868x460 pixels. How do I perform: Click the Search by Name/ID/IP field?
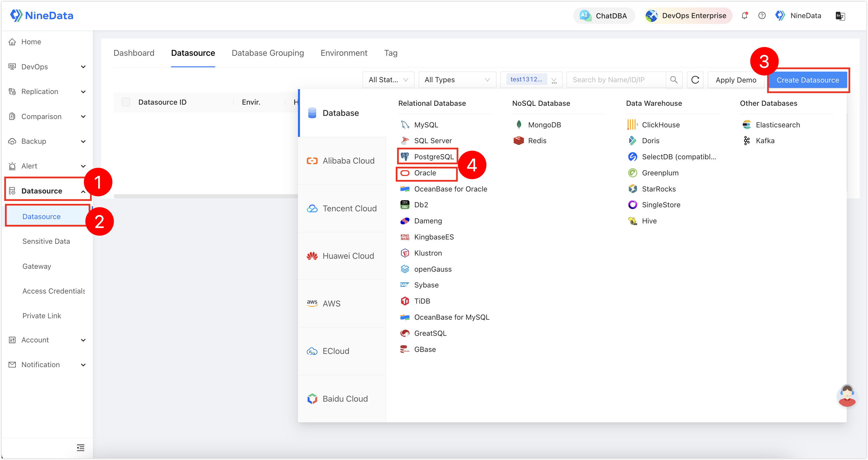click(616, 80)
